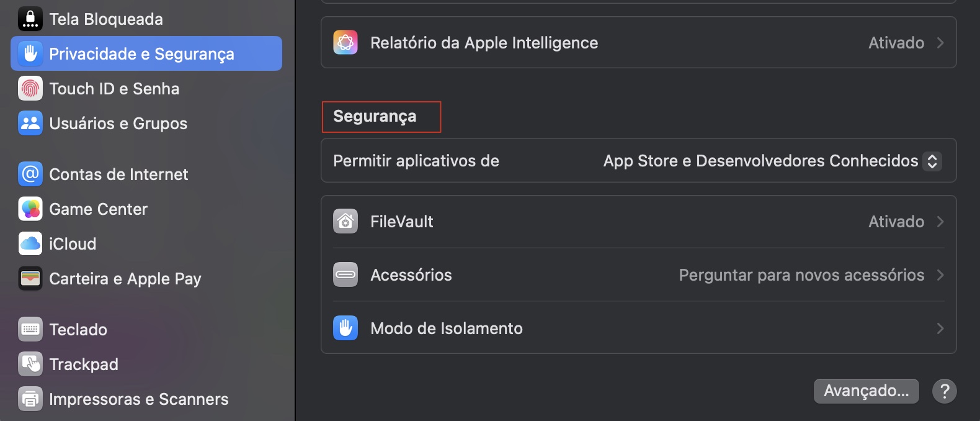Click the Usuários e Grupos people icon

tap(29, 123)
